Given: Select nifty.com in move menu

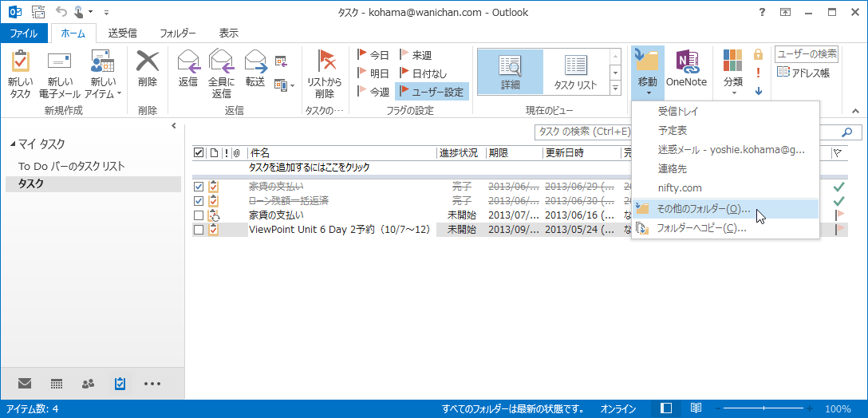Looking at the screenshot, I should point(725,188).
